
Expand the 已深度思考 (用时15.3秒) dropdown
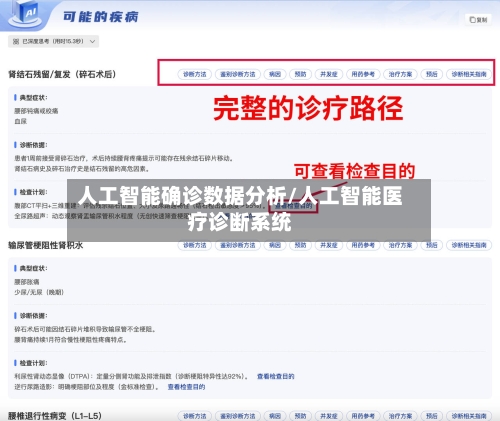[x=53, y=41]
